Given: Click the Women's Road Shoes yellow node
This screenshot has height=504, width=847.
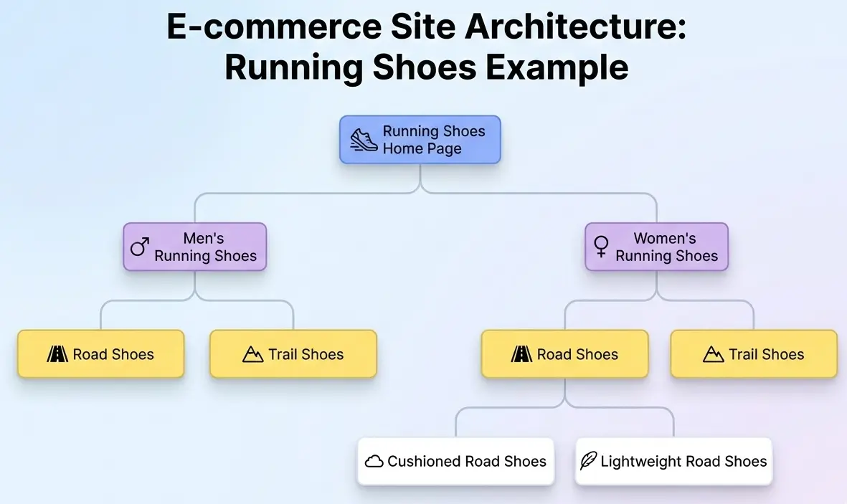Looking at the screenshot, I should 564,354.
